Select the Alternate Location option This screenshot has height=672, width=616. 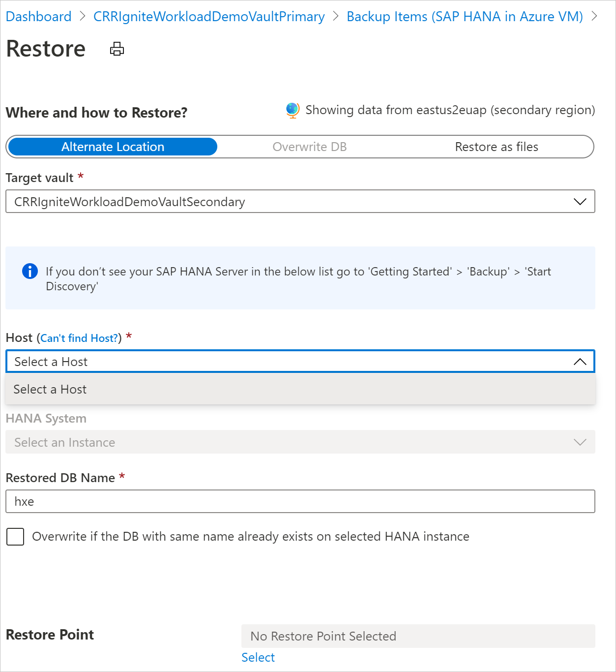click(112, 147)
